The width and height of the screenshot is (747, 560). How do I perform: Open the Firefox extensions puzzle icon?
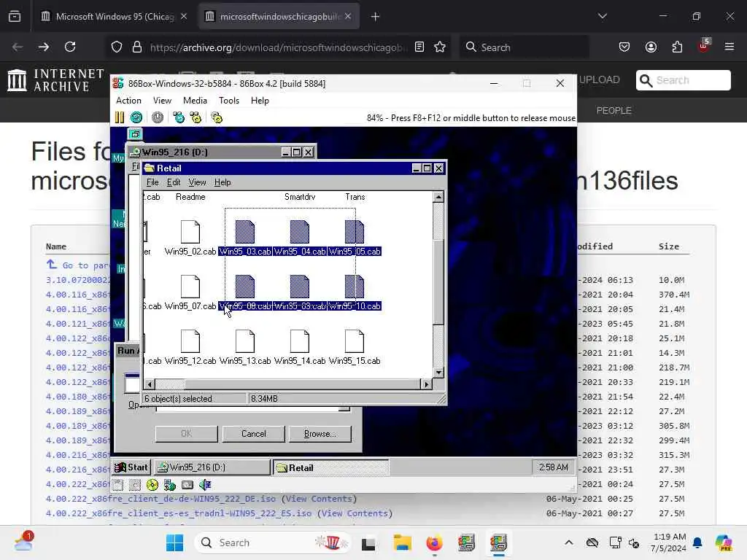pos(677,47)
